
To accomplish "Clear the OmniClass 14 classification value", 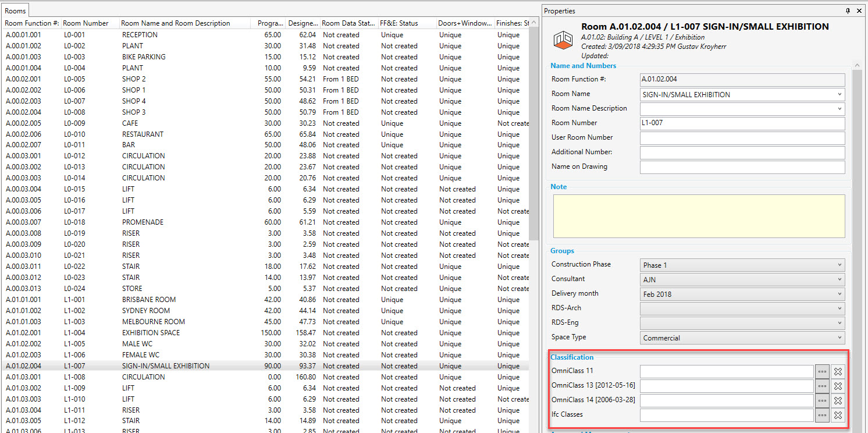I will tap(838, 400).
